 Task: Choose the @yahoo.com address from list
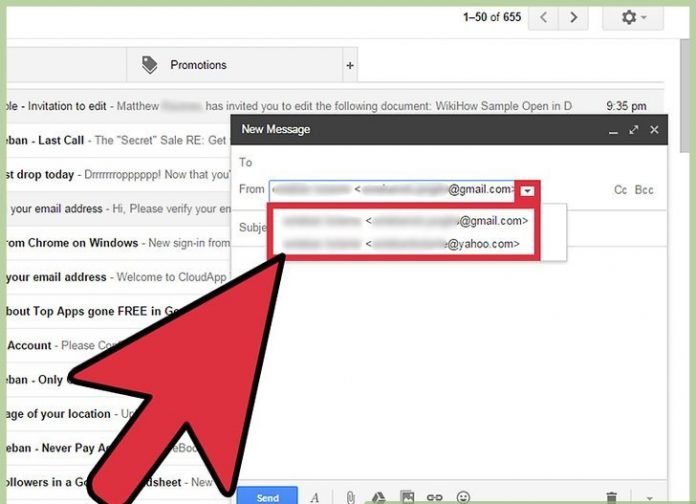(x=405, y=243)
